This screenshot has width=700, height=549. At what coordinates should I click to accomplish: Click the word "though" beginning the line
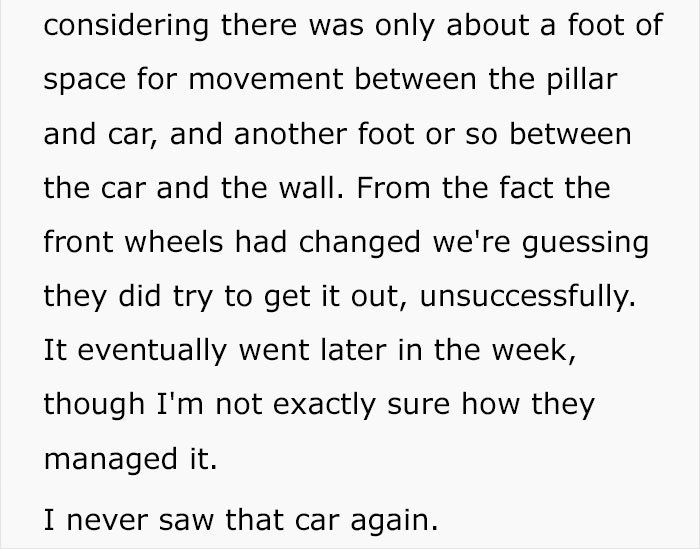click(94, 405)
